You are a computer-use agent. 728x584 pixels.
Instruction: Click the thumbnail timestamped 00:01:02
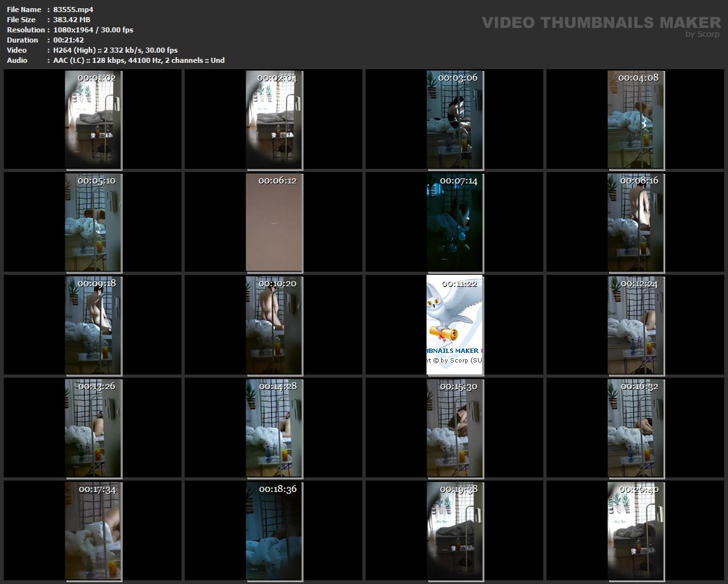pyautogui.click(x=93, y=121)
